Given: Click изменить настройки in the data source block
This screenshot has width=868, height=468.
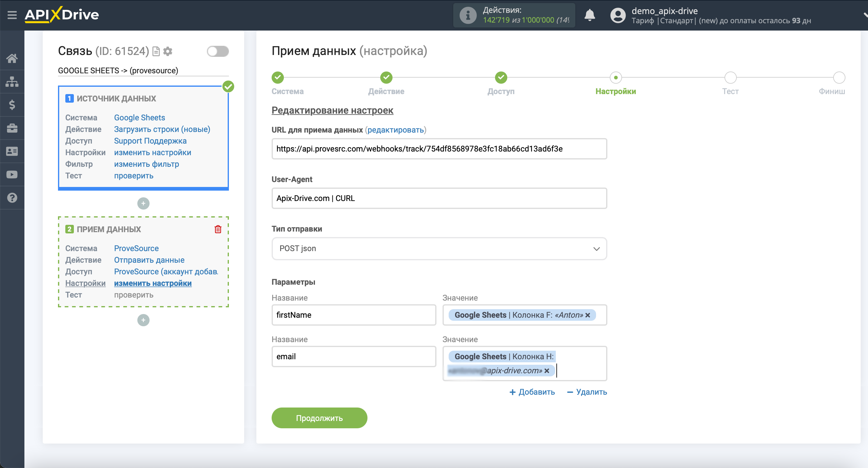Looking at the screenshot, I should click(152, 153).
